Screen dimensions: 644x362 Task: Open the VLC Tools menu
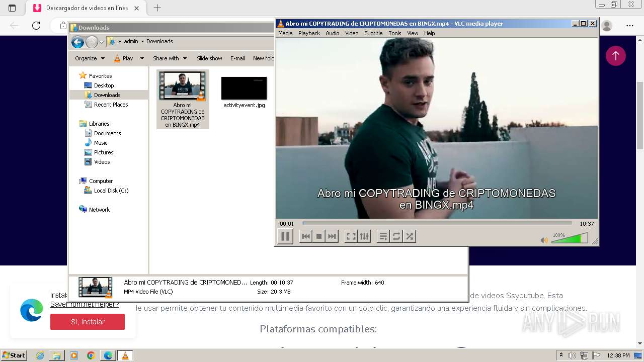coord(395,33)
